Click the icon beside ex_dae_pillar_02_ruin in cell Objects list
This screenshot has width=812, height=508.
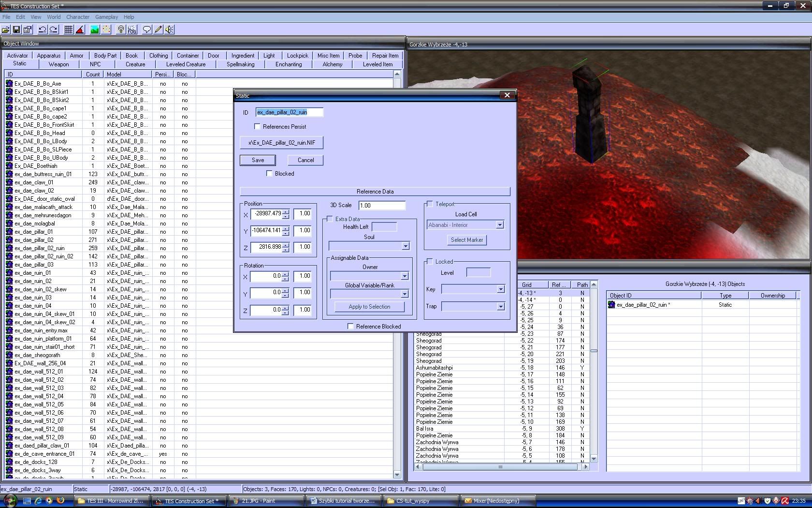pos(611,305)
